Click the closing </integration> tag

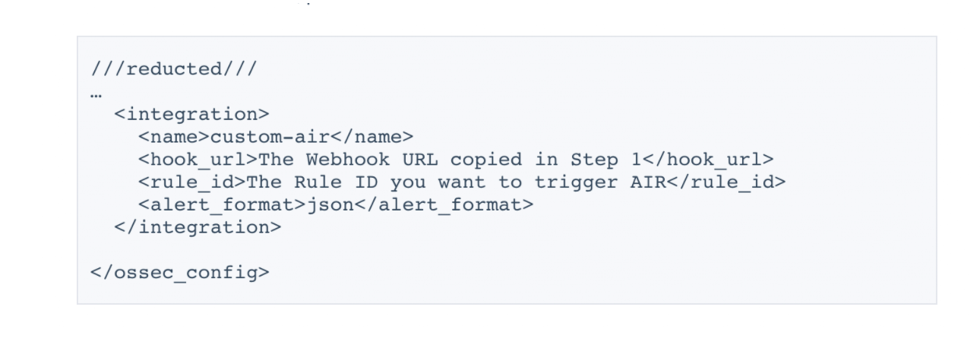tap(198, 226)
